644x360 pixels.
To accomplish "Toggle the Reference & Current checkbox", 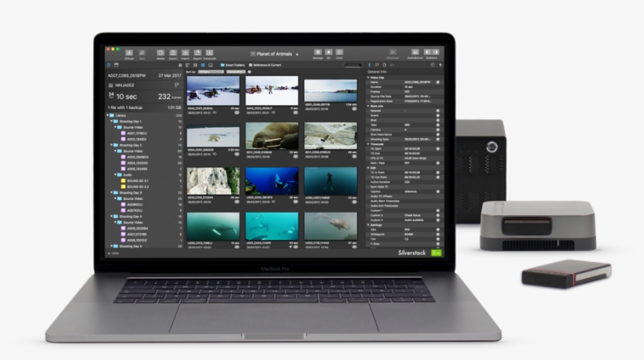I will (x=251, y=65).
